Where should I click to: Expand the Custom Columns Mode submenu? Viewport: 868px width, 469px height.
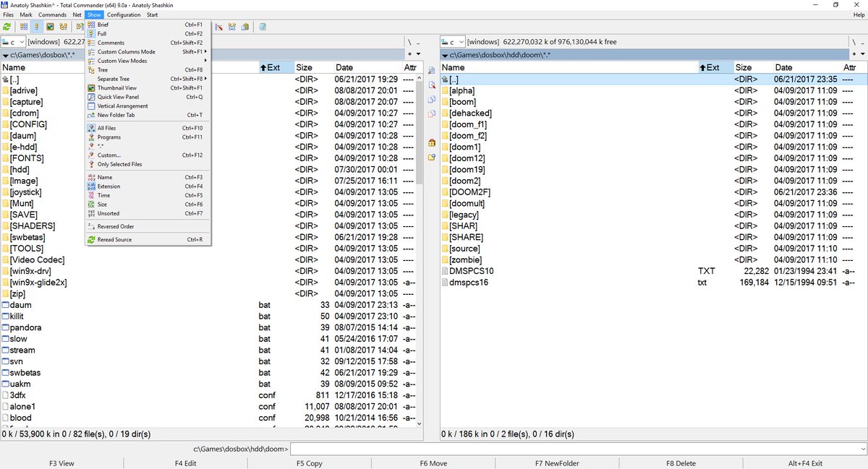click(x=148, y=52)
